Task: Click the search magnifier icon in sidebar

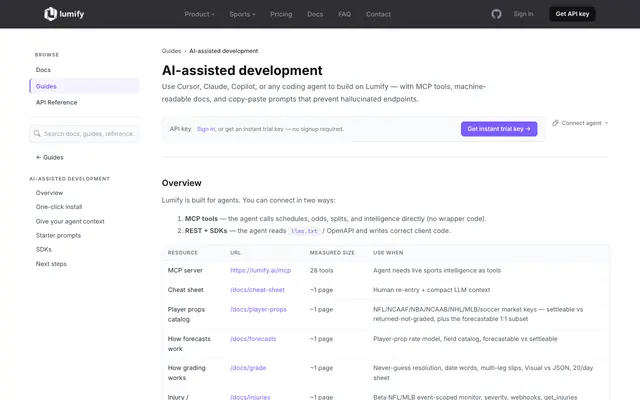Action: tap(37, 133)
